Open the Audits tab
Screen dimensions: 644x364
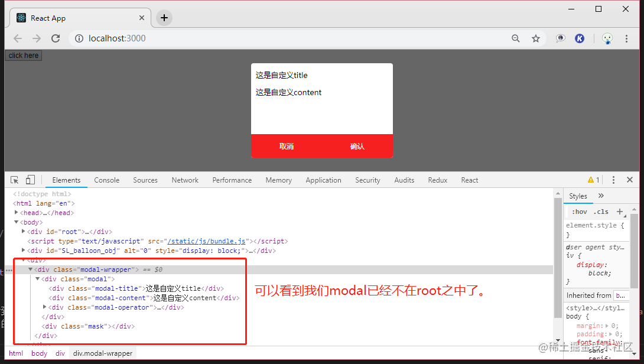404,180
